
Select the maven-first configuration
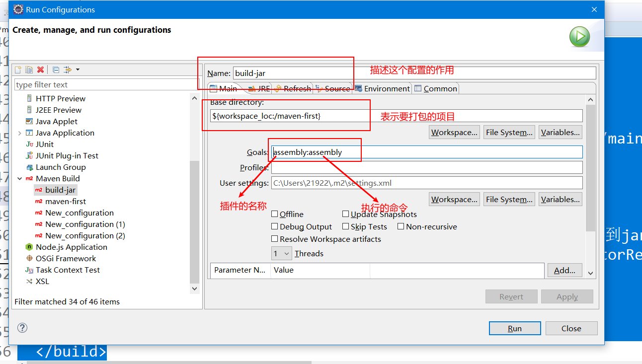(66, 201)
